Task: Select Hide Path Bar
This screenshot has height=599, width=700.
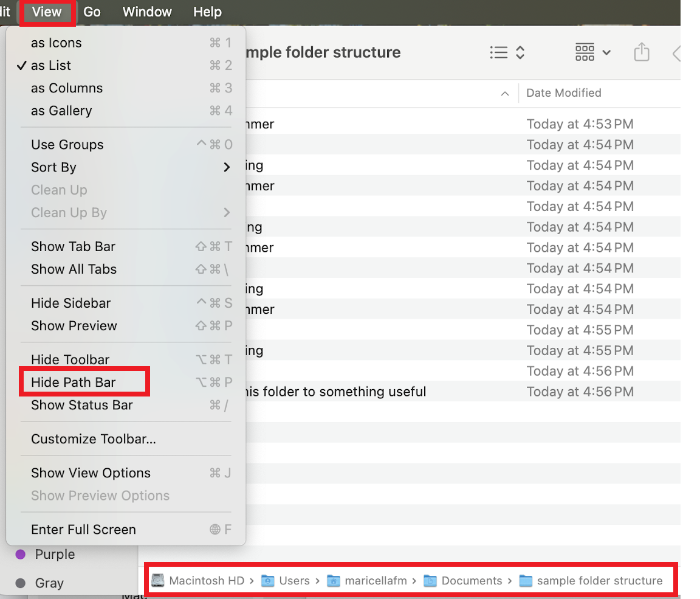Action: tap(126, 383)
